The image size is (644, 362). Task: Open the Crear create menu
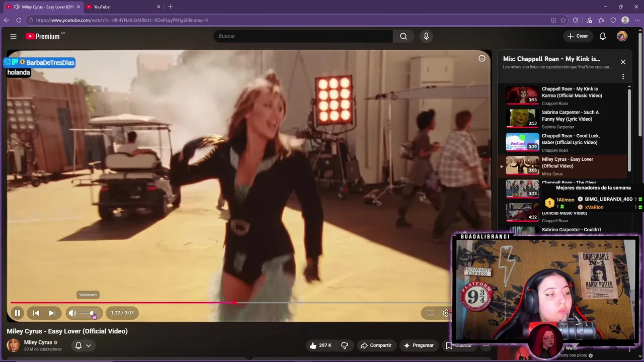coord(578,36)
